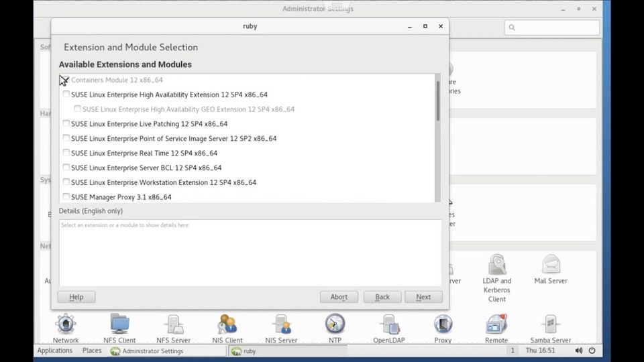Select Workstation Extension 12 SP4 row text
The image size is (644, 362).
[x=164, y=182]
